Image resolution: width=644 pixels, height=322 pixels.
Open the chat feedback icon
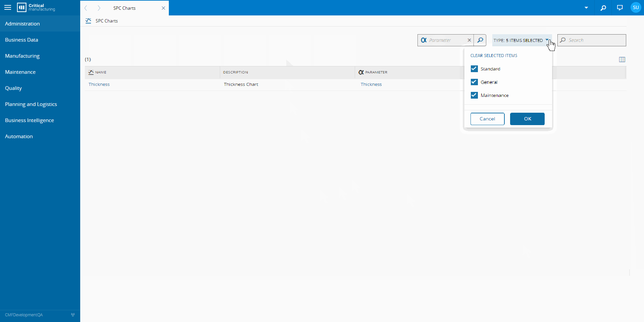[x=620, y=8]
